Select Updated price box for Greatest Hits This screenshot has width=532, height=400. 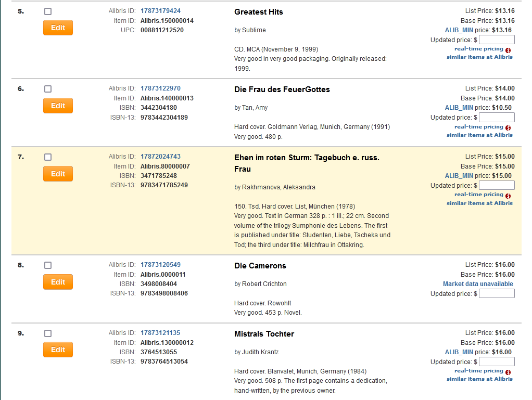497,40
